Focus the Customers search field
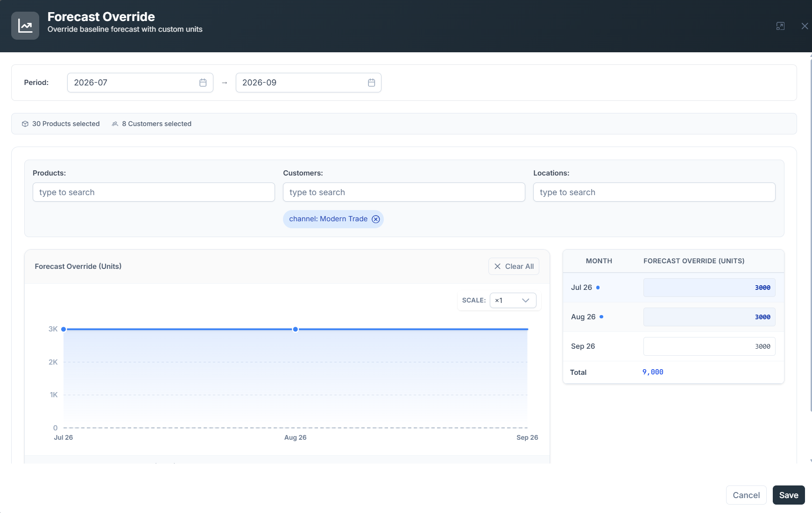Screen dimensions: 812x513 click(x=404, y=192)
